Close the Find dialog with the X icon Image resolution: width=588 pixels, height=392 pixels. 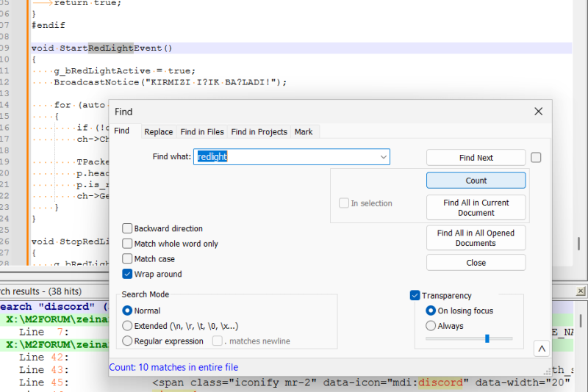pos(538,112)
